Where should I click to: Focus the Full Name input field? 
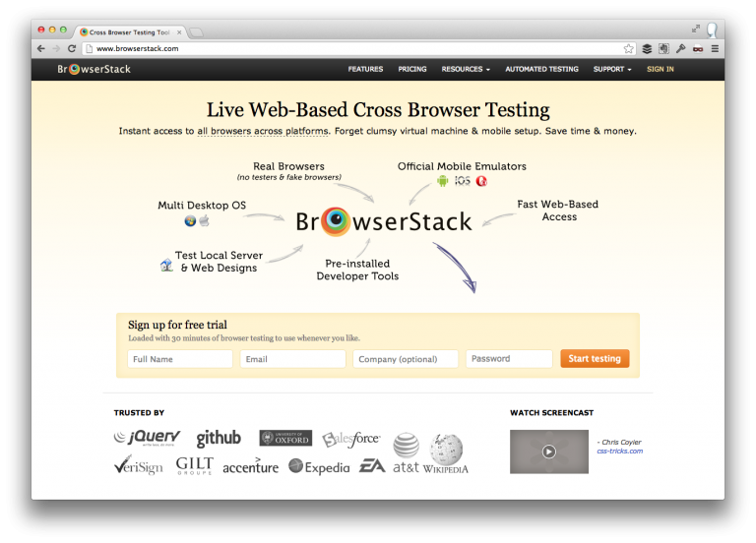point(180,359)
